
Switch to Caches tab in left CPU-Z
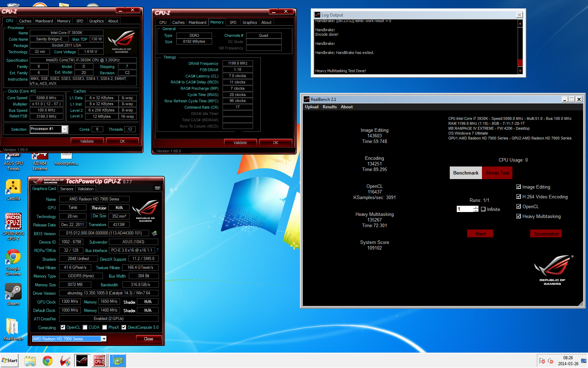(x=25, y=21)
